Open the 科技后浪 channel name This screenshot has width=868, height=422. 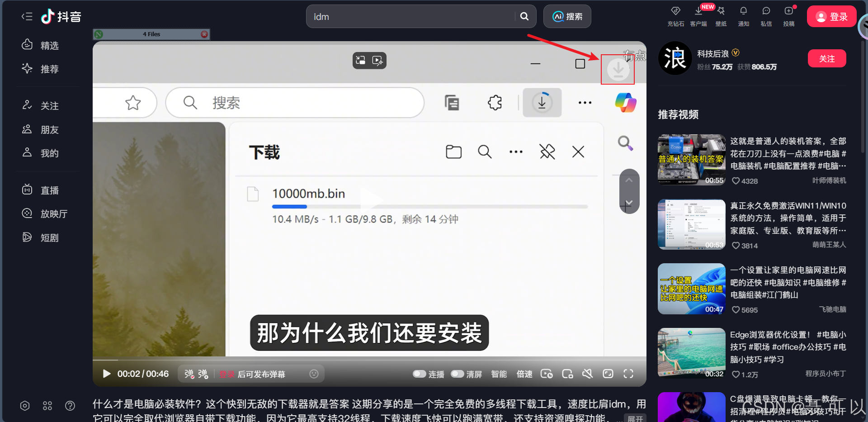point(713,53)
